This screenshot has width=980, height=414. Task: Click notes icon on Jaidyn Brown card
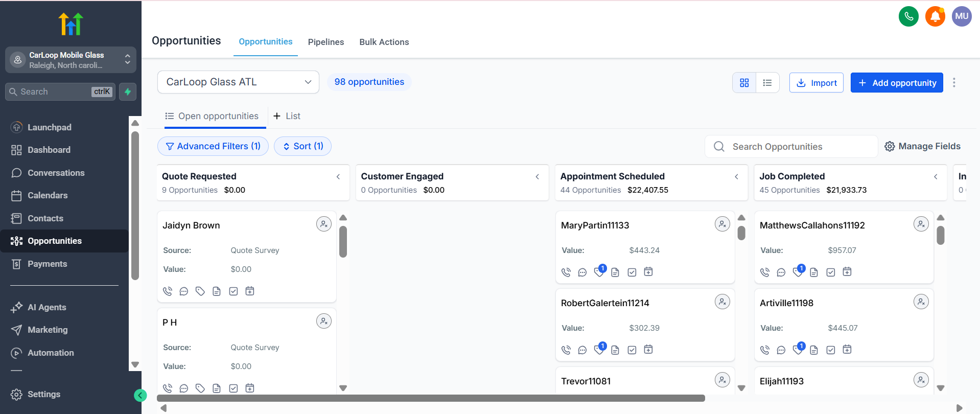point(217,291)
